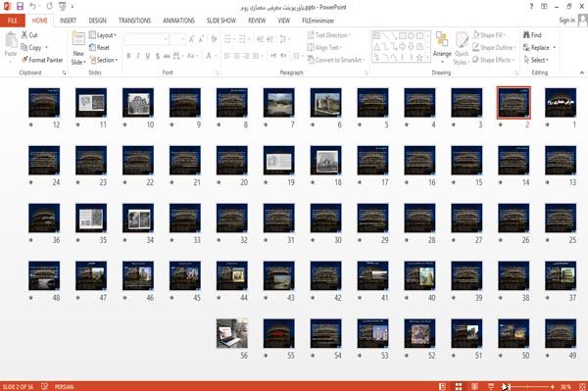
Task: Click the Slide Sorter view icon
Action: click(459, 386)
